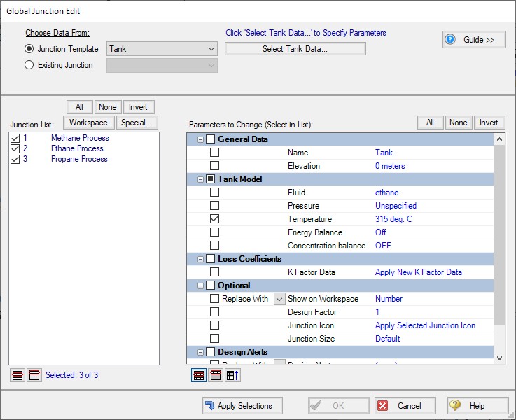
Task: Uncheck the Ethane Process junction
Action: point(15,148)
